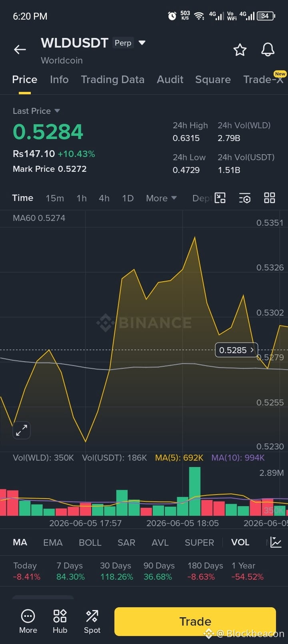This screenshot has width=288, height=644.
Task: Tap the WiFi status bar icon
Action: [x=199, y=16]
